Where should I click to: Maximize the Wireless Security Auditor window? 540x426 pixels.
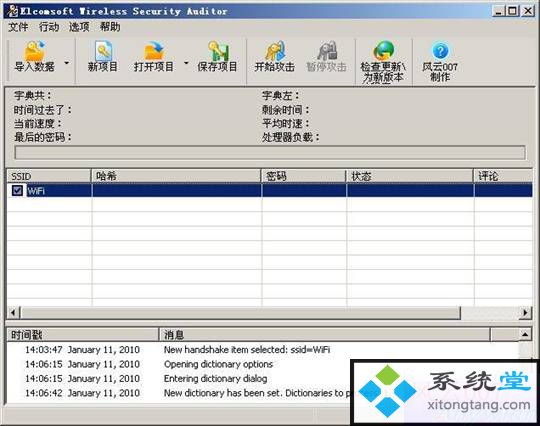512,11
